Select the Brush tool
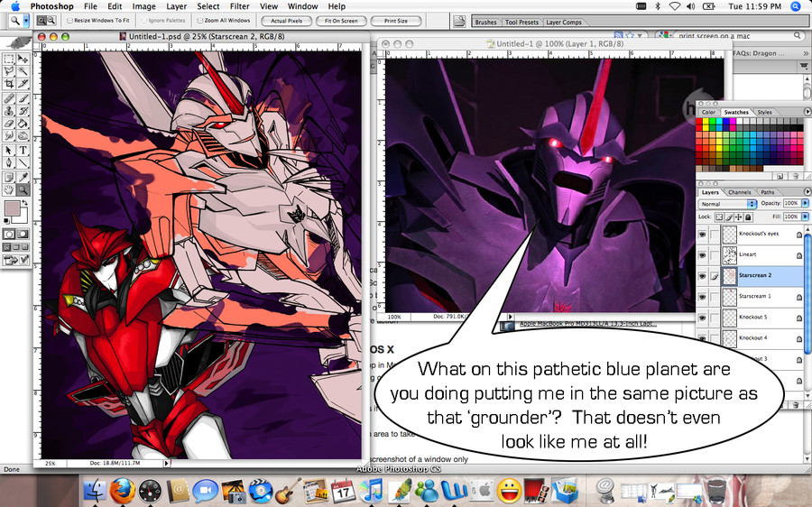Image resolution: width=812 pixels, height=507 pixels. pyautogui.click(x=23, y=98)
